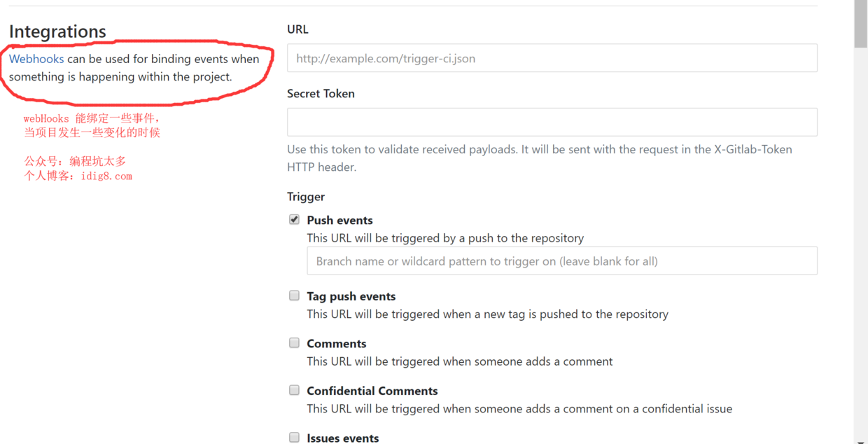Screen dimensions: 868x444
Task: Uncheck the Push events checkbox
Action: pos(294,218)
